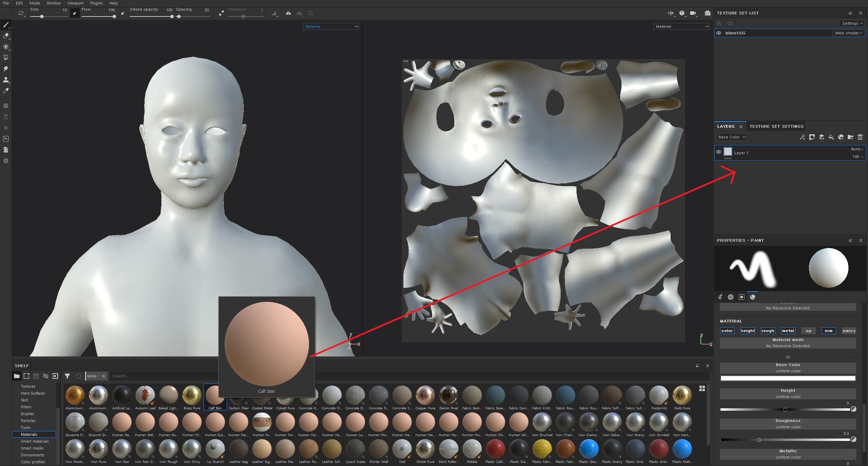Click the Export to Photoshop icon

[6, 139]
